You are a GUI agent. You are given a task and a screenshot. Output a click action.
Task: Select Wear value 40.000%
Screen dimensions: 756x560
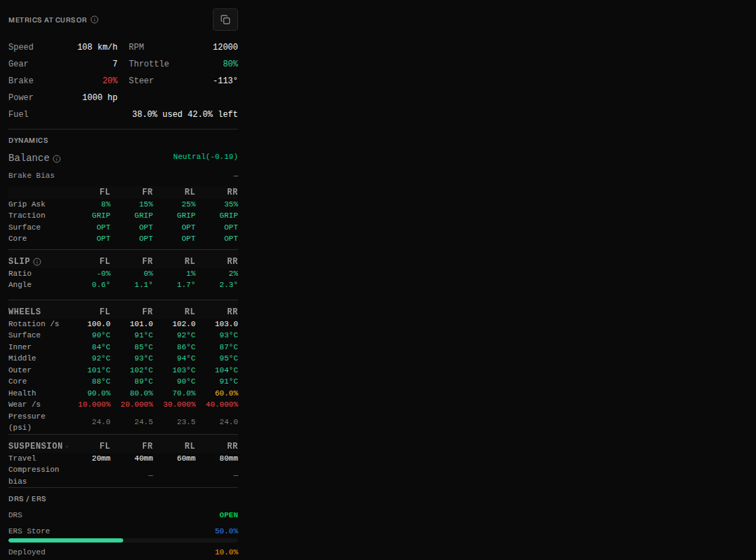222,405
